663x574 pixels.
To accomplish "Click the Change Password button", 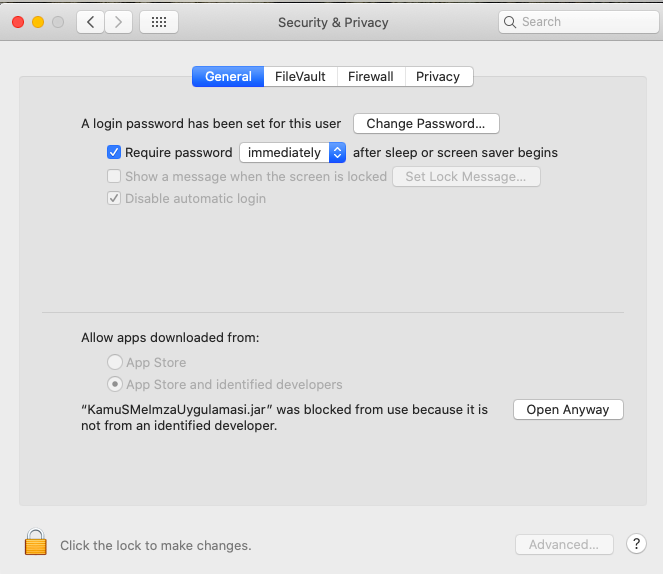I will 426,123.
